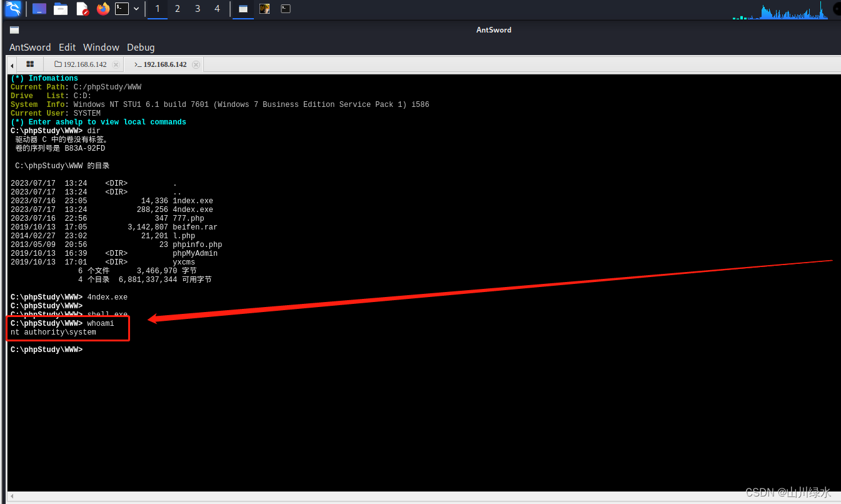Open the terminal emulator launcher
This screenshot has width=841, height=504.
[x=123, y=9]
